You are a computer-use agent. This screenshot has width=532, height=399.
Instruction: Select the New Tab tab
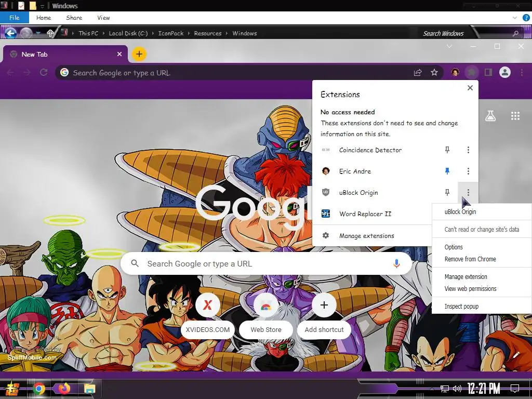65,54
